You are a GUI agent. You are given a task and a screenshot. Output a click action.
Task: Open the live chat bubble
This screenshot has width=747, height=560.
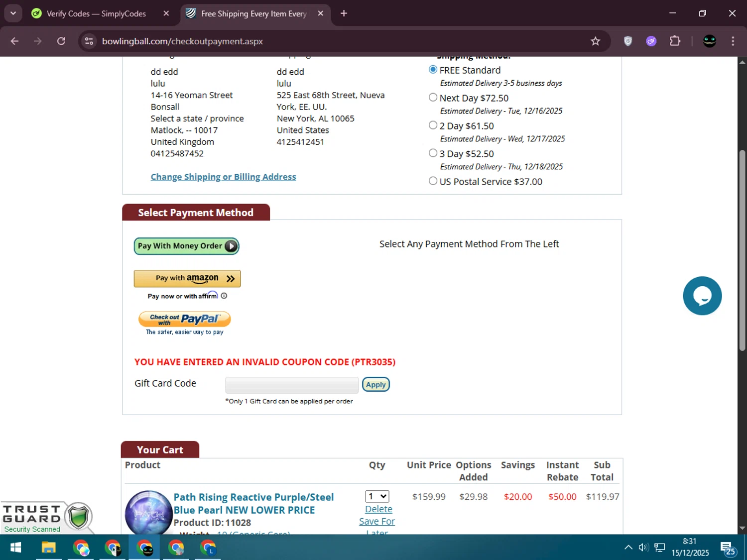click(x=702, y=296)
